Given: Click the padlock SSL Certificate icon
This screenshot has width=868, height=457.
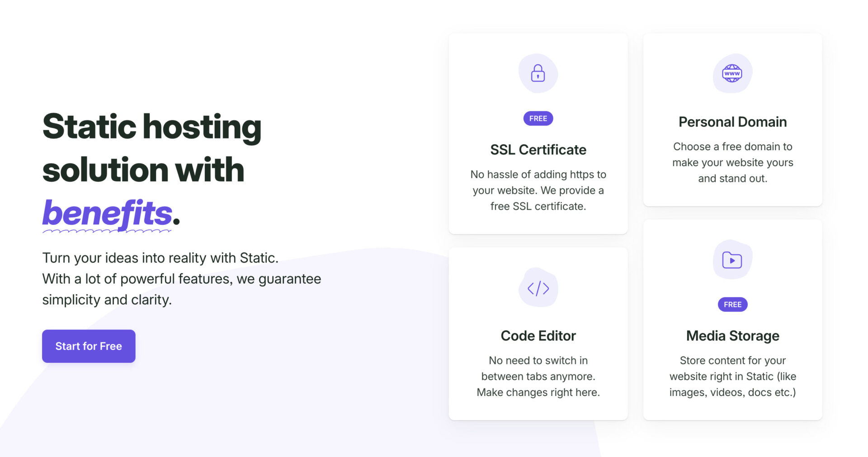Looking at the screenshot, I should [538, 73].
